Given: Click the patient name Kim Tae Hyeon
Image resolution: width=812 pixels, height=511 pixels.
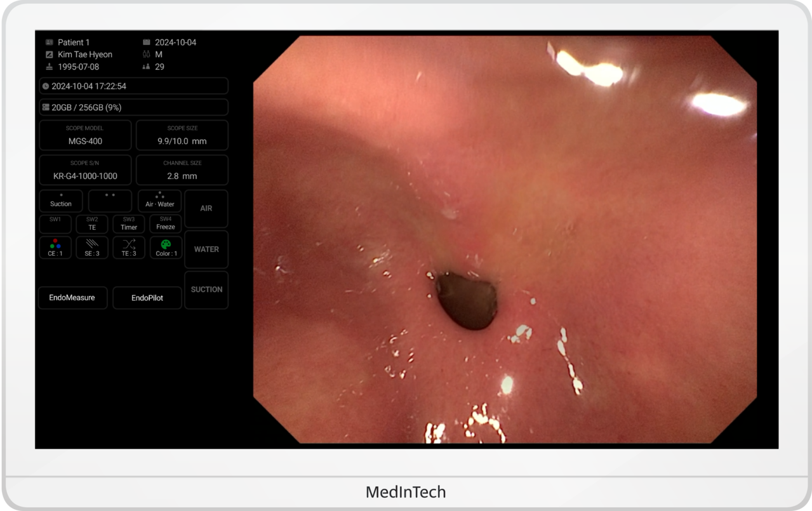Looking at the screenshot, I should pyautogui.click(x=85, y=55).
